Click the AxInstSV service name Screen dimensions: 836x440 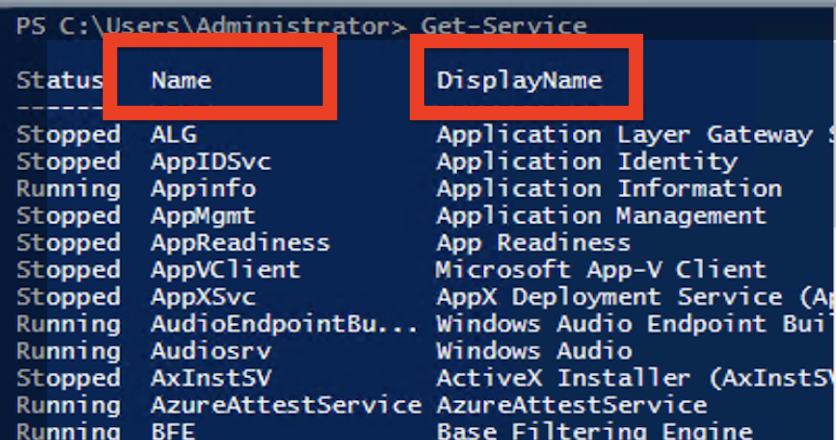pos(210,378)
